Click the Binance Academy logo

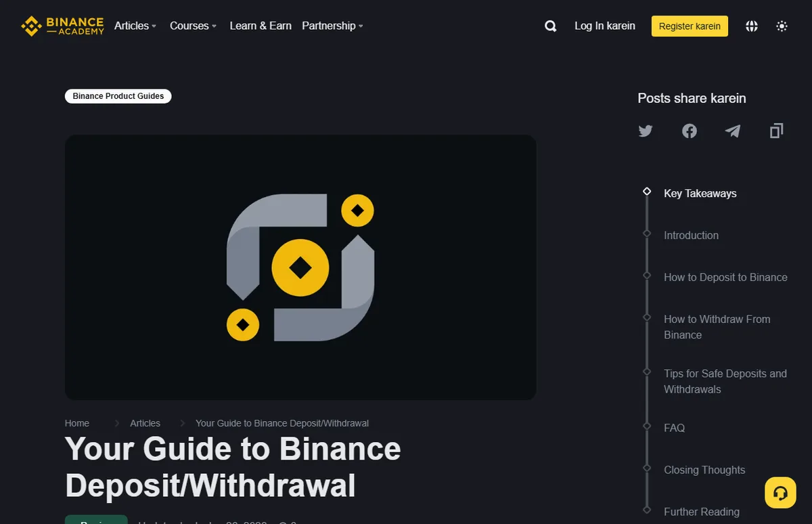[x=63, y=26]
